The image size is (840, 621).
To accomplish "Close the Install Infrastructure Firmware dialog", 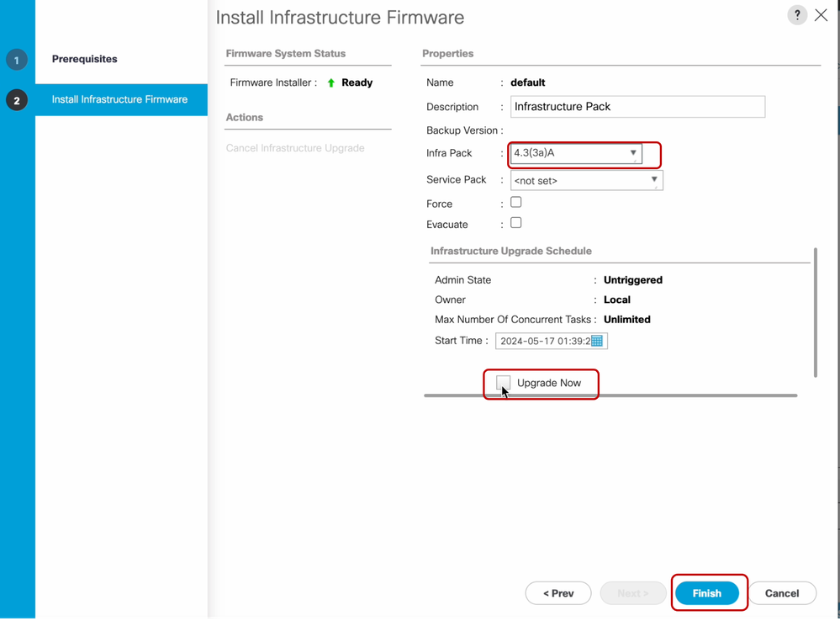I will click(x=821, y=15).
